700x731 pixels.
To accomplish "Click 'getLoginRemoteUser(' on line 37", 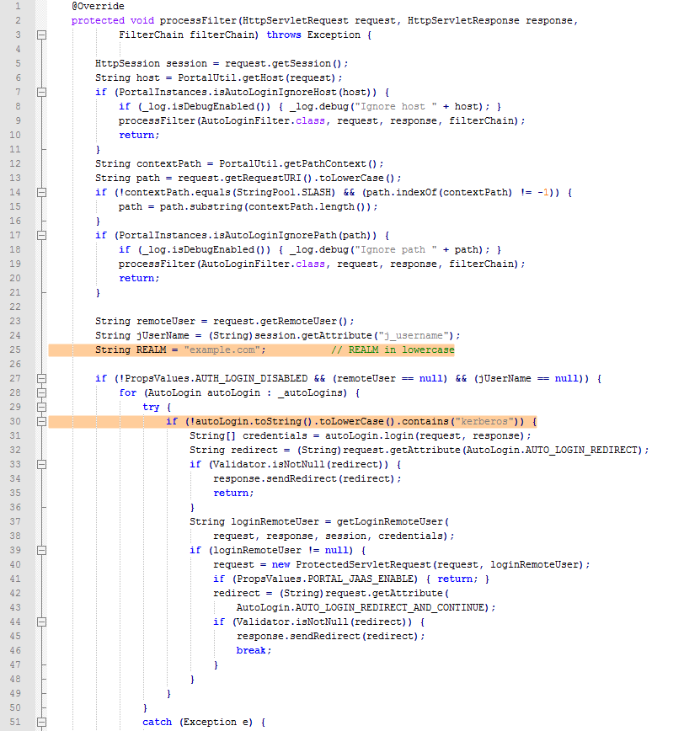I will tap(393, 521).
